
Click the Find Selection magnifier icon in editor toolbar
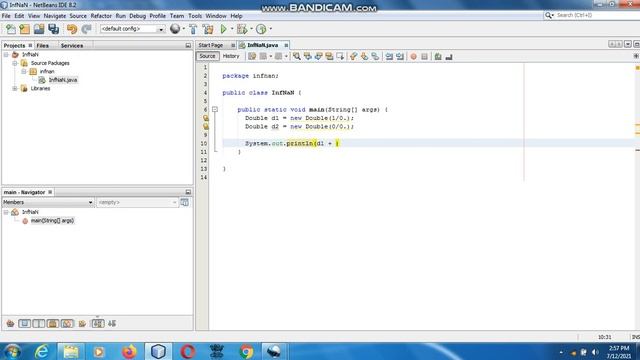tap(297, 56)
